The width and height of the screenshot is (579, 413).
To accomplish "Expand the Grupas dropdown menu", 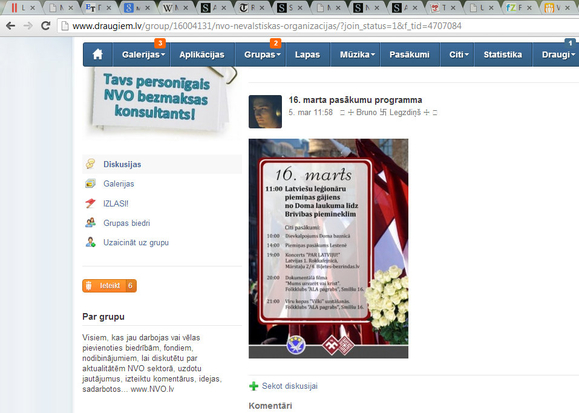I will pos(261,55).
